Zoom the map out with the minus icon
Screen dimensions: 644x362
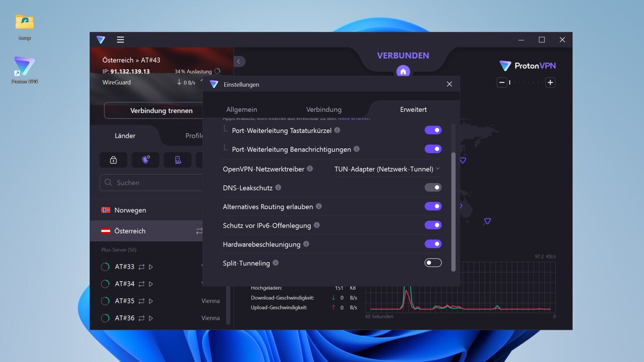pyautogui.click(x=501, y=82)
